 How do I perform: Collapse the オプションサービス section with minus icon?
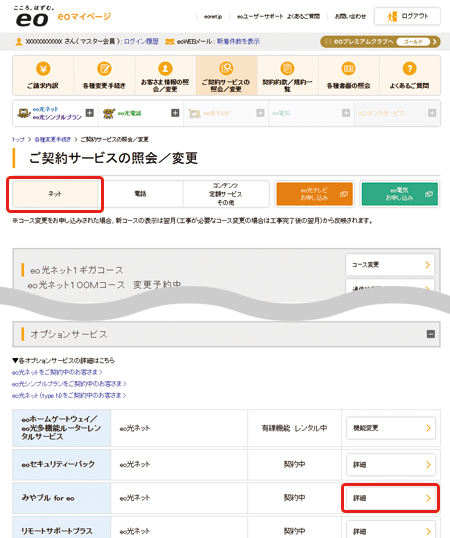point(431,334)
